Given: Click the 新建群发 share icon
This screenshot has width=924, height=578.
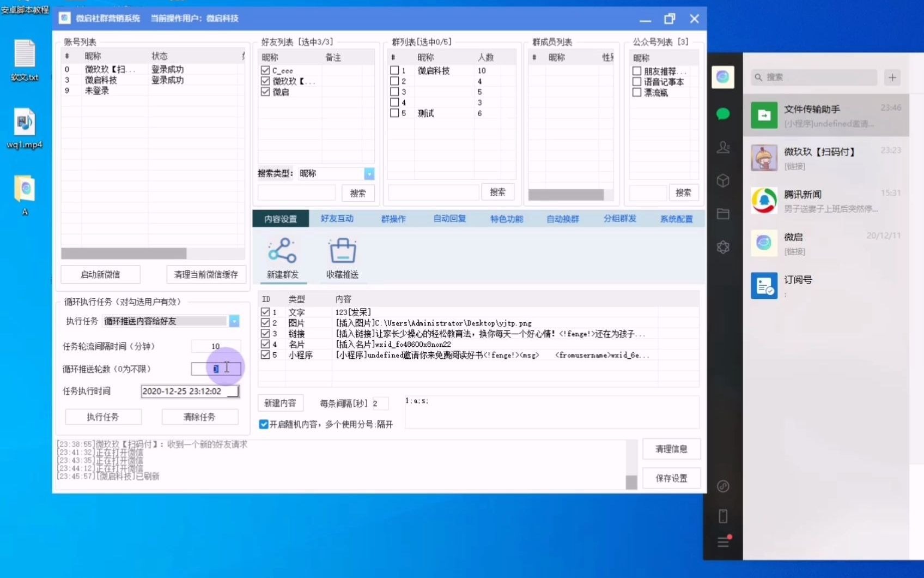Looking at the screenshot, I should (x=282, y=251).
